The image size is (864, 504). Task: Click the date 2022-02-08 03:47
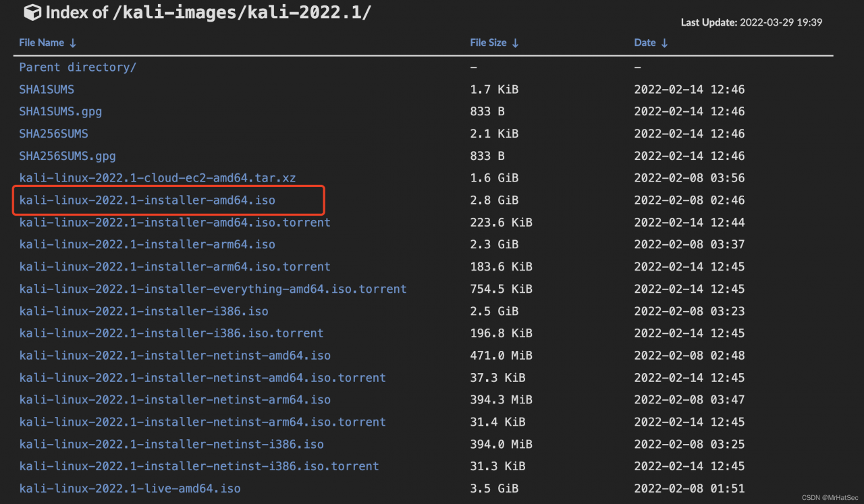pyautogui.click(x=689, y=400)
